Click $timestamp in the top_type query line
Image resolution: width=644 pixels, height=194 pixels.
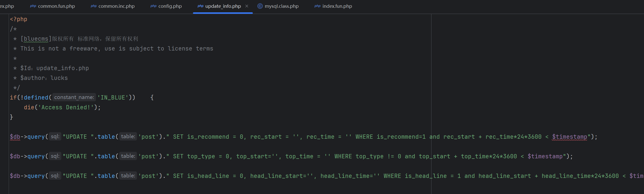click(x=545, y=156)
